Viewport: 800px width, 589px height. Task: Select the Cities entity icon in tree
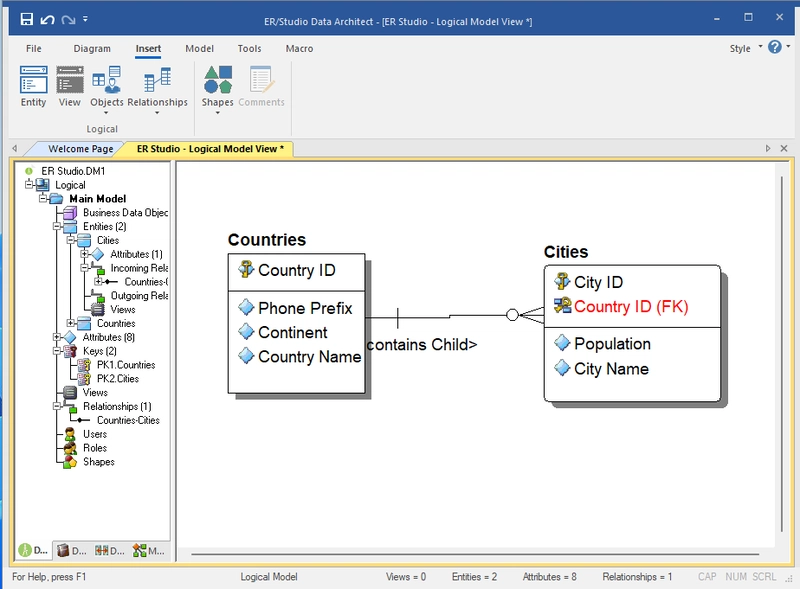[x=84, y=240]
